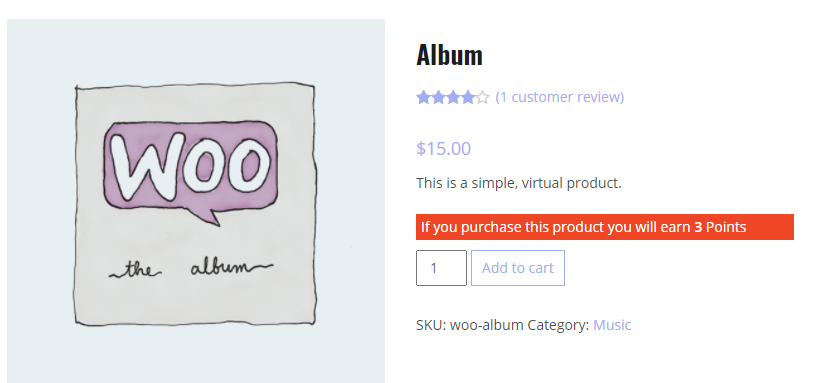Click the empty fifth rating star

coord(482,98)
